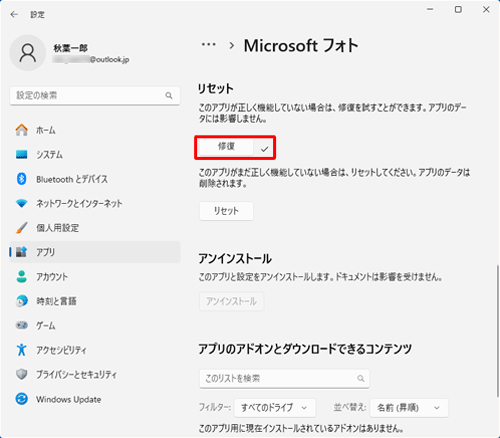Image resolution: width=500 pixels, height=438 pixels.
Task: Focus the このリストを検索 field
Action: (x=284, y=379)
